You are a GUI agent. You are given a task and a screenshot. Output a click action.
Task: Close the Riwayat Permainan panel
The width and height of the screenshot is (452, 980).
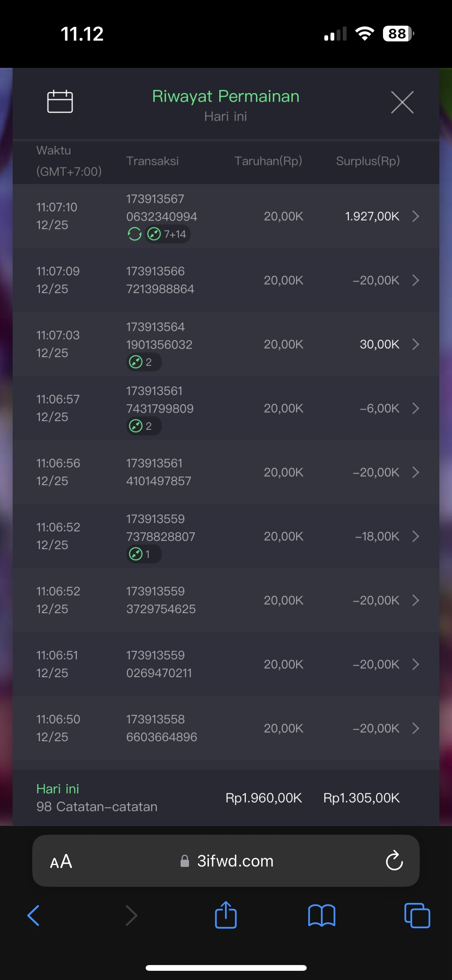[402, 102]
